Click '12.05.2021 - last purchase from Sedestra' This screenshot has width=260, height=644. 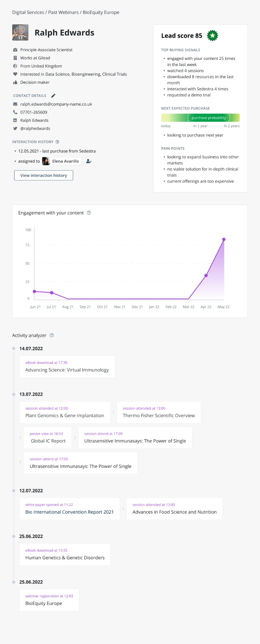(x=57, y=151)
